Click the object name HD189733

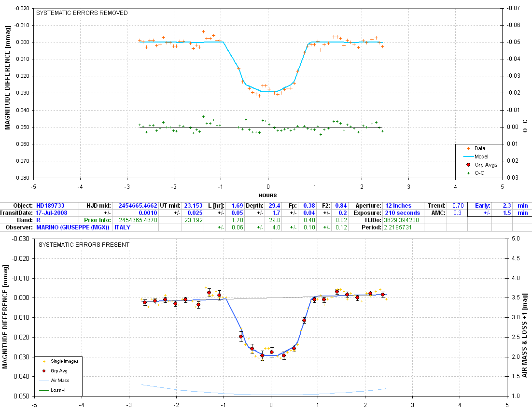click(x=50, y=206)
